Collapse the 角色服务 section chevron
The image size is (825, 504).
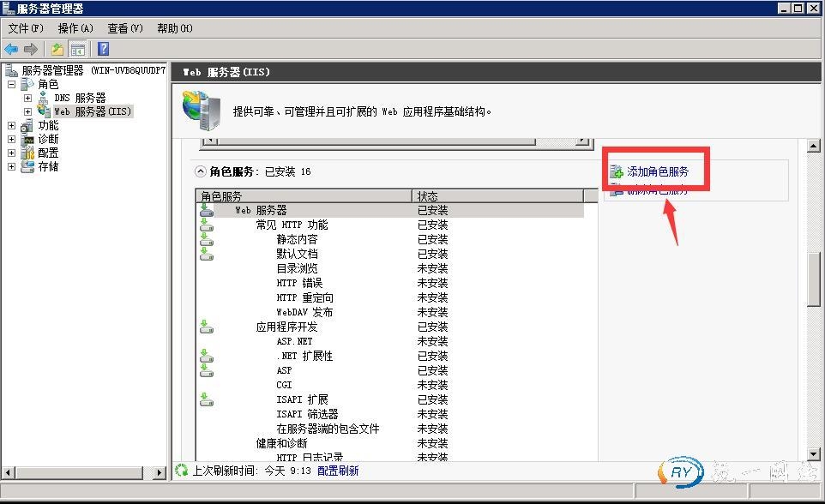[201, 171]
